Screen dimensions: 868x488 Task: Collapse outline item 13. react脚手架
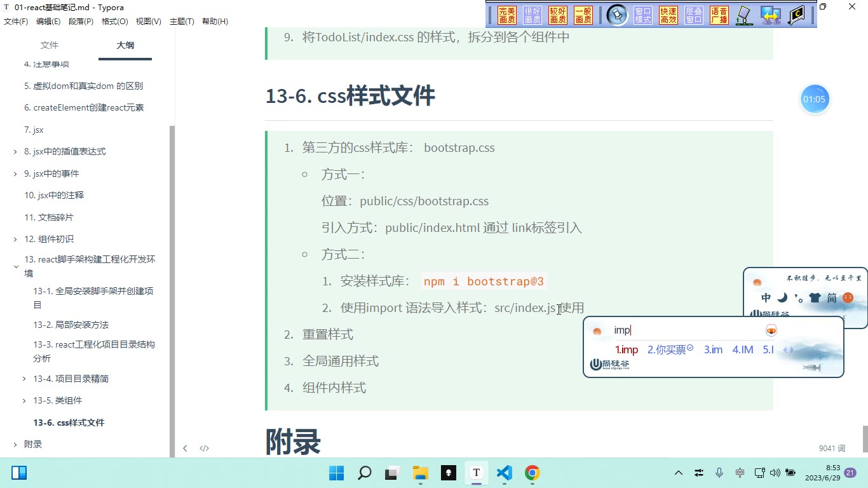tap(15, 267)
